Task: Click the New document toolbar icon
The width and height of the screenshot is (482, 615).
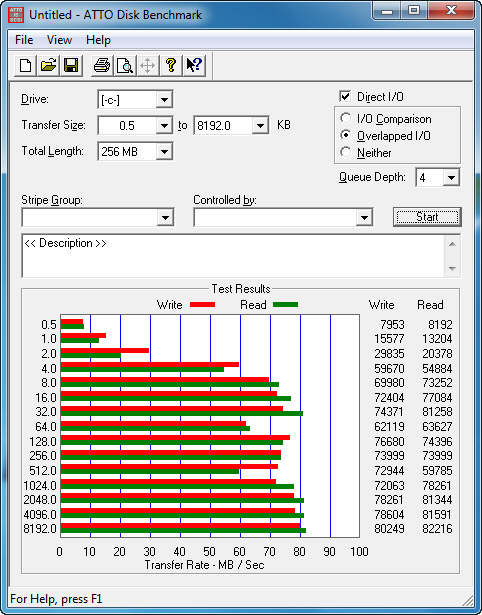Action: (x=25, y=65)
